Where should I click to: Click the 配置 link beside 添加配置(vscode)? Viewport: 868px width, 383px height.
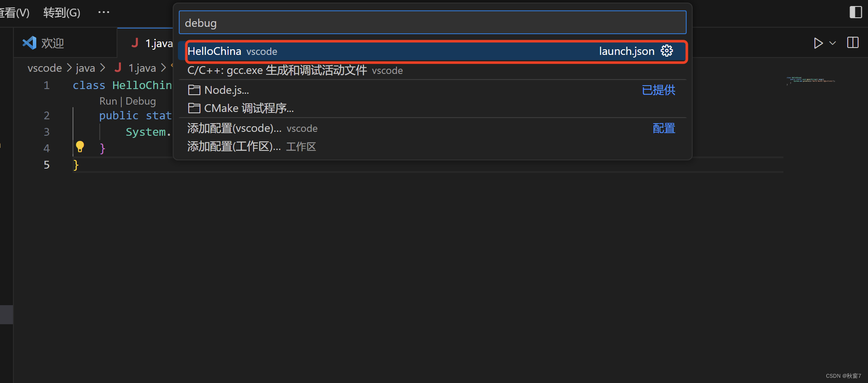click(x=664, y=128)
